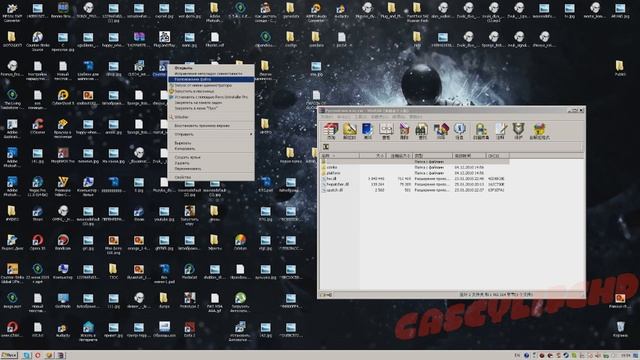
Task: Choose Копировать in the context menu
Action: pos(211,149)
